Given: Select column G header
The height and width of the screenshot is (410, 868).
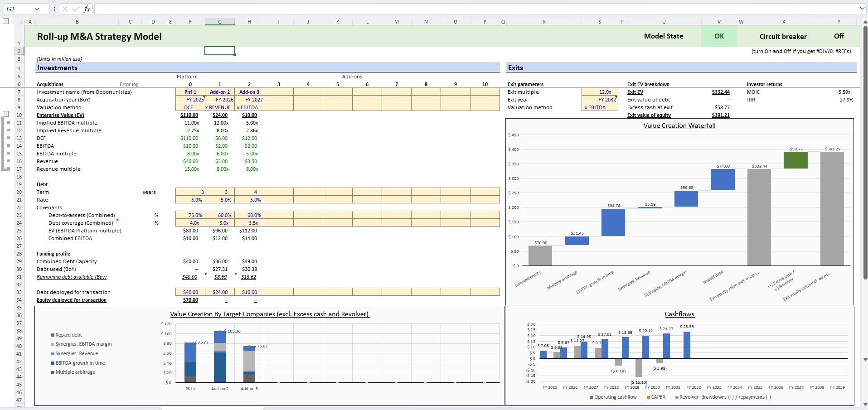Looking at the screenshot, I should [220, 22].
